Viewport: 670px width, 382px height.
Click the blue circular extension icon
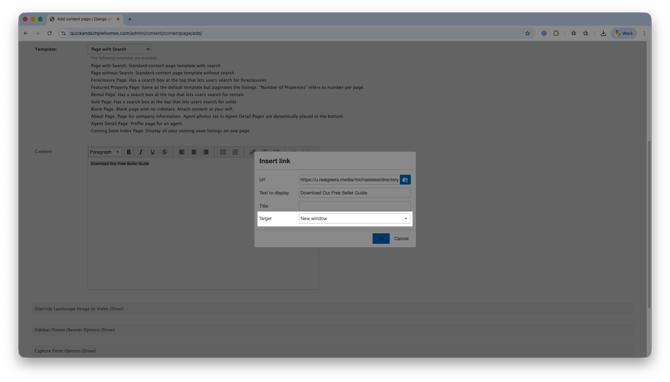coord(544,33)
